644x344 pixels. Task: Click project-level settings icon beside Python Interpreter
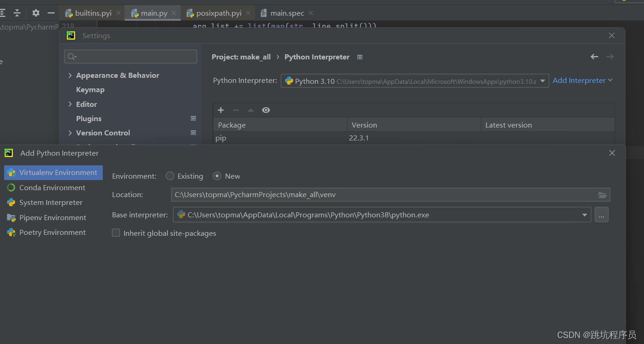click(360, 57)
